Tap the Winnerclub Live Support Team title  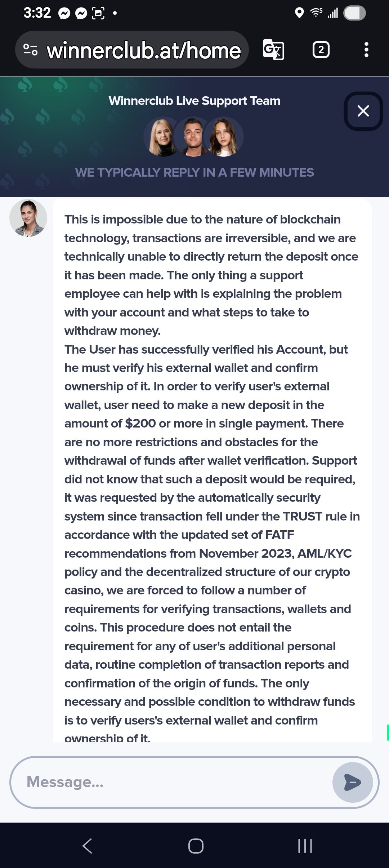pos(194,101)
